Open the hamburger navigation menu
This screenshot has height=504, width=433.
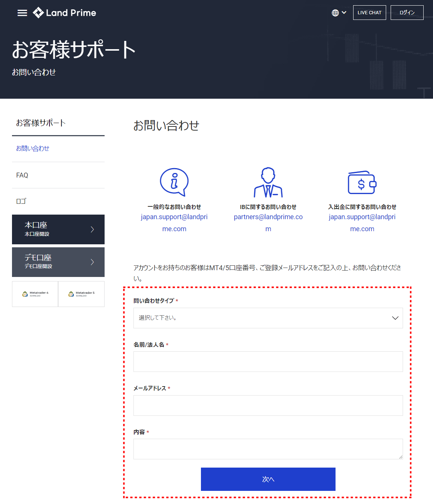pos(22,12)
